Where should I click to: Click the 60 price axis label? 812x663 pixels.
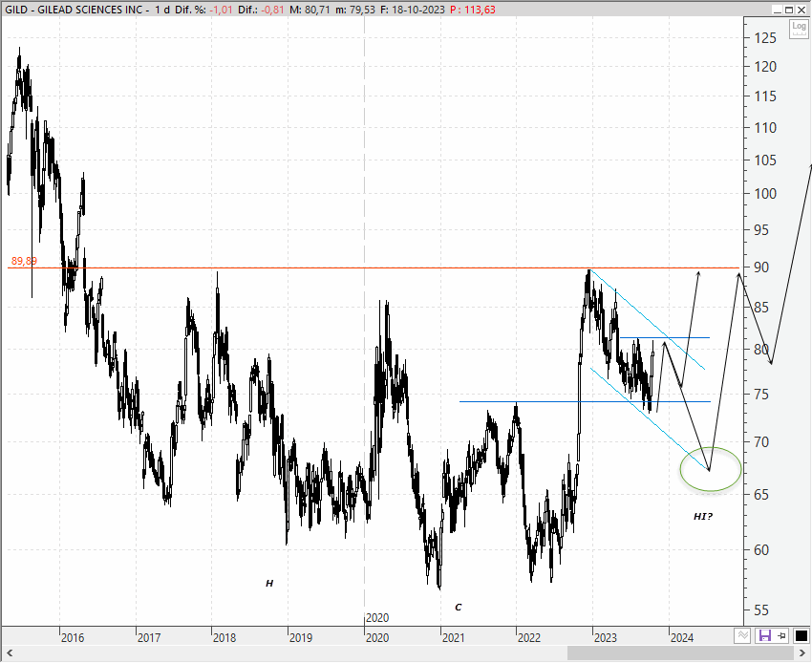click(x=761, y=549)
